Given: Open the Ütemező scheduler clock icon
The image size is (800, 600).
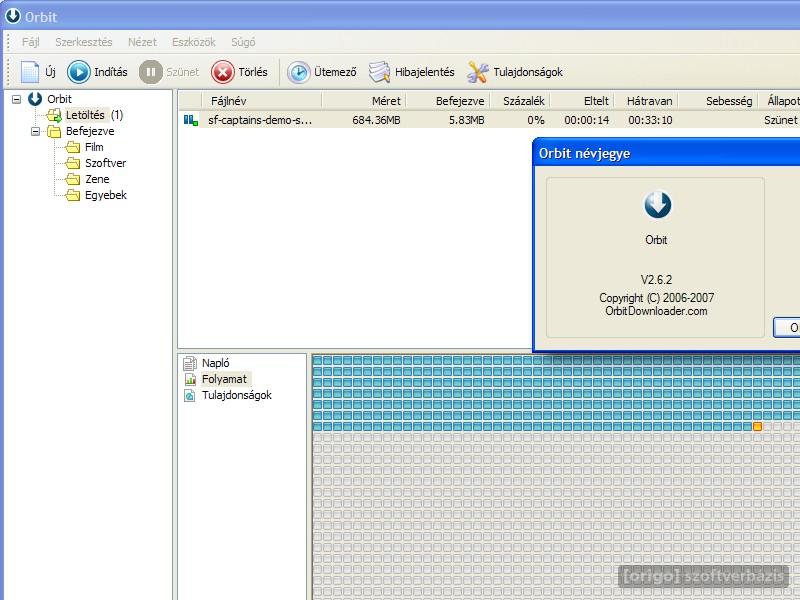Looking at the screenshot, I should 298,72.
